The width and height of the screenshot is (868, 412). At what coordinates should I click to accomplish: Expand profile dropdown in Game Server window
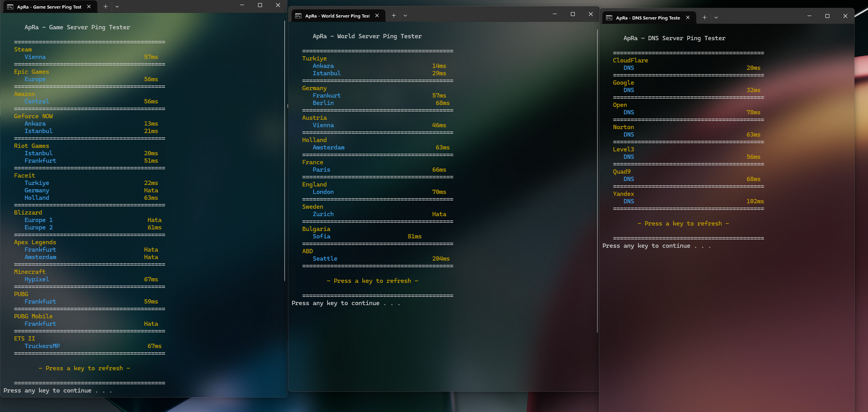(117, 7)
